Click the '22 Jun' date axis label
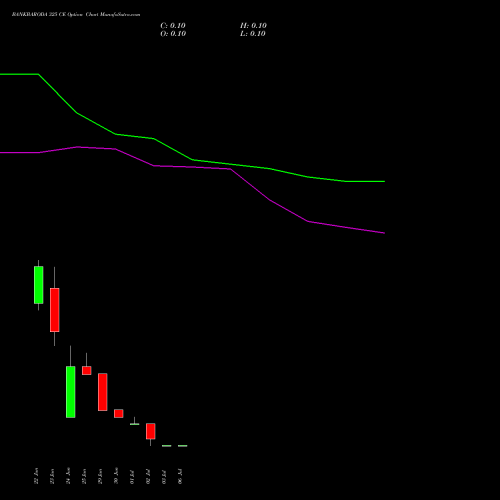The width and height of the screenshot is (500, 500). (36, 476)
